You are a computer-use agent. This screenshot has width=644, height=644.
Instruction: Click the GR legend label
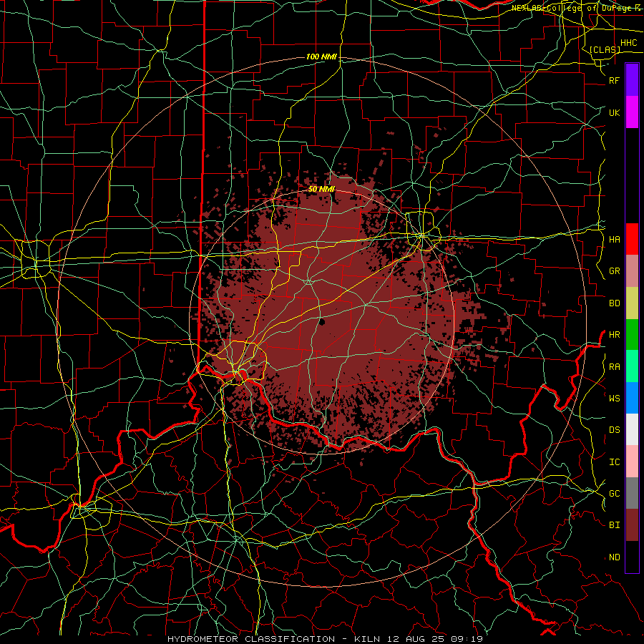[614, 271]
